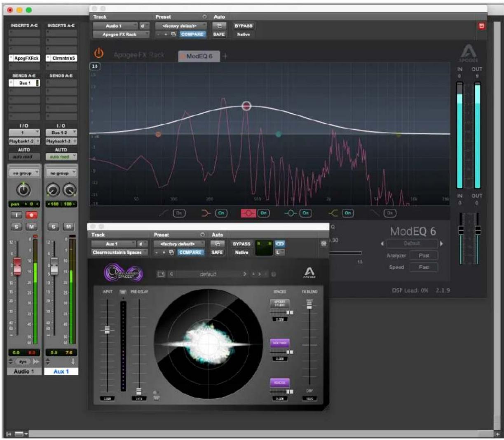Open factory default preset dropdown in FX Rack window
This screenshot has height=440, width=504.
coord(181,26)
